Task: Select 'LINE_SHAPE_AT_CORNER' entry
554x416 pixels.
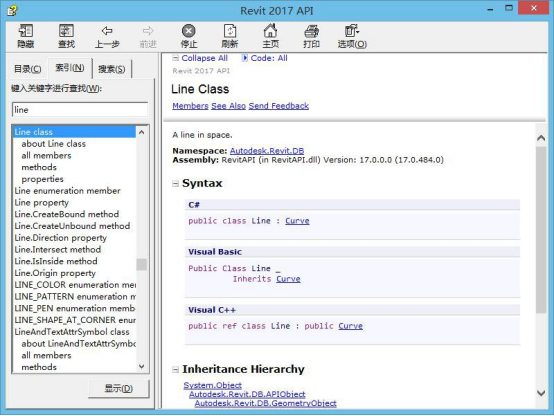Action: tap(75, 320)
